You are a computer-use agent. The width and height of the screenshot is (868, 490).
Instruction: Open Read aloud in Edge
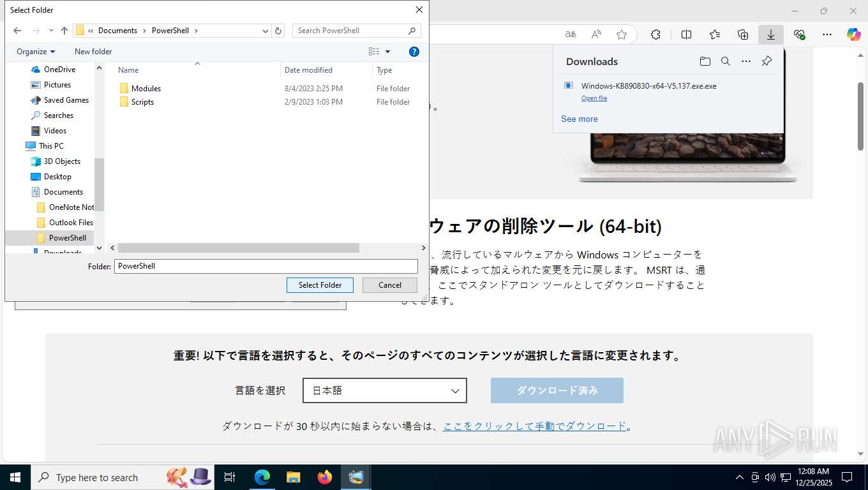596,34
